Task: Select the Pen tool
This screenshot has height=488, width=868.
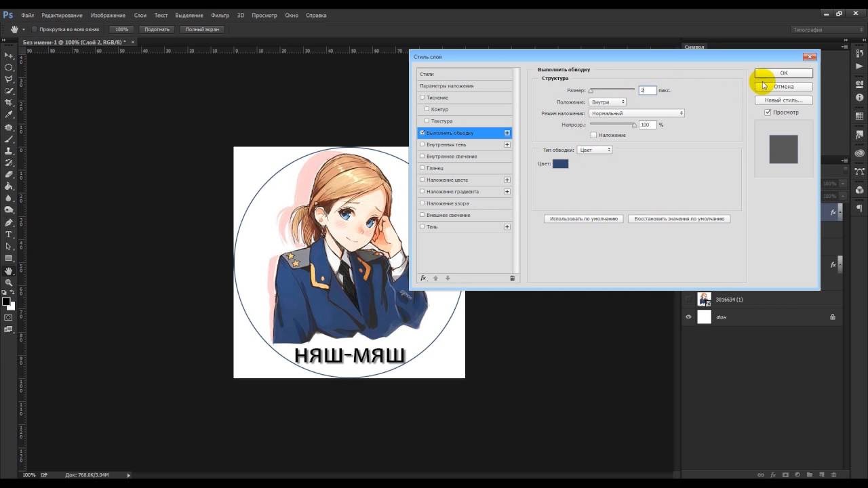Action: 9,222
